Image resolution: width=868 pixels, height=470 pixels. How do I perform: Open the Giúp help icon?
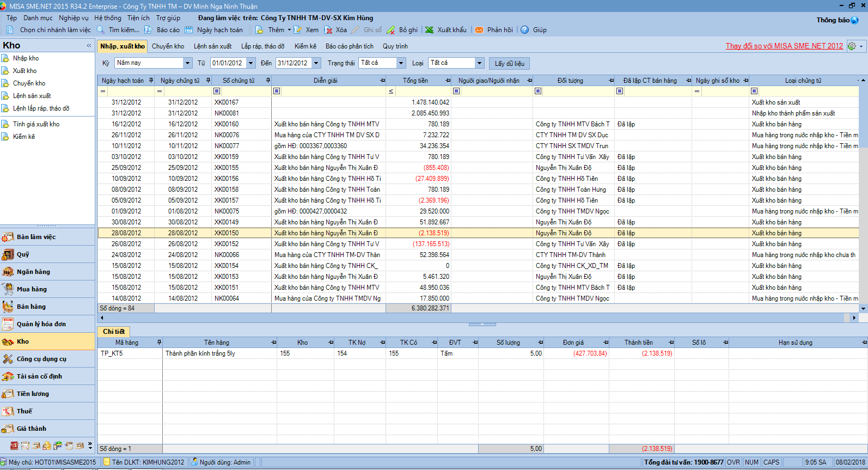[525, 30]
